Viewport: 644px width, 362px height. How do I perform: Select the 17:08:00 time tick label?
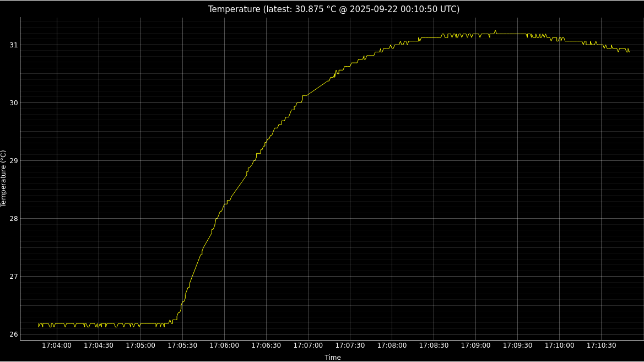click(392, 345)
